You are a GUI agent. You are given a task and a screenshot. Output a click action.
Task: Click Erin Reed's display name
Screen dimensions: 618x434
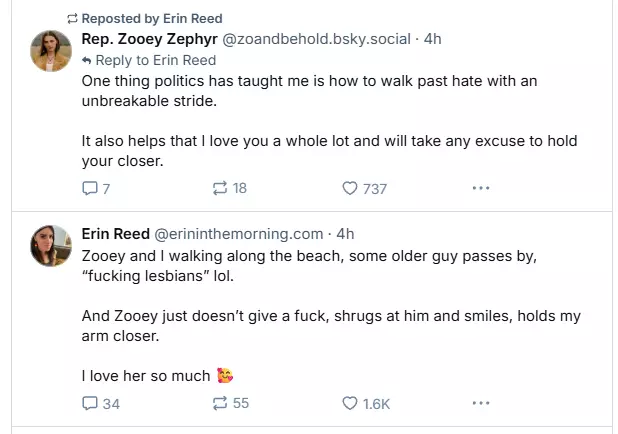tap(115, 234)
